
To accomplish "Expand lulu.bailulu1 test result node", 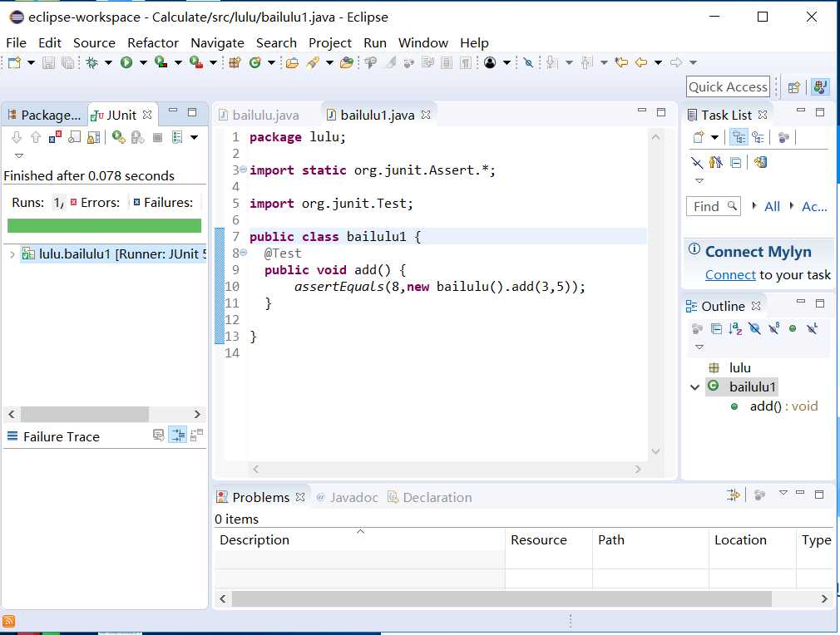I will tap(12, 254).
